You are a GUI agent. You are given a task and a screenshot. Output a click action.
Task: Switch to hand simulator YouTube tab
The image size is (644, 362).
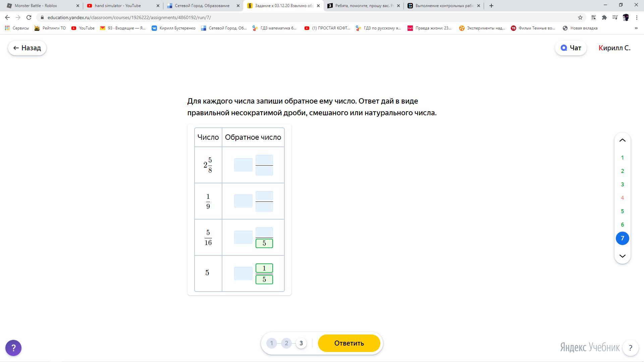(x=117, y=6)
